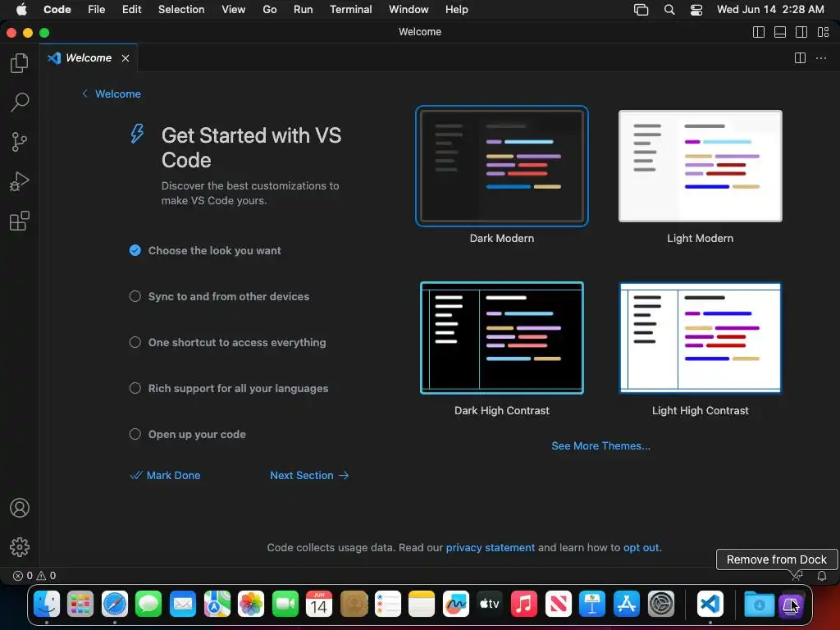This screenshot has height=630, width=840.
Task: Open the privacy statement link
Action: (x=491, y=547)
